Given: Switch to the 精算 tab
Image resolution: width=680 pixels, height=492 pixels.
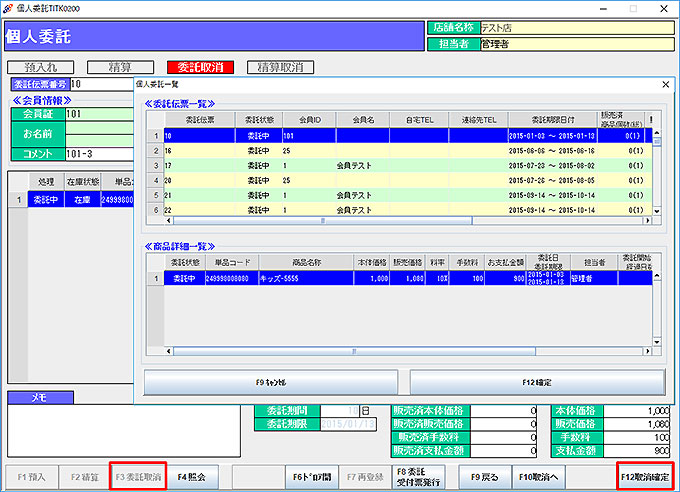Looking at the screenshot, I should click(x=120, y=67).
